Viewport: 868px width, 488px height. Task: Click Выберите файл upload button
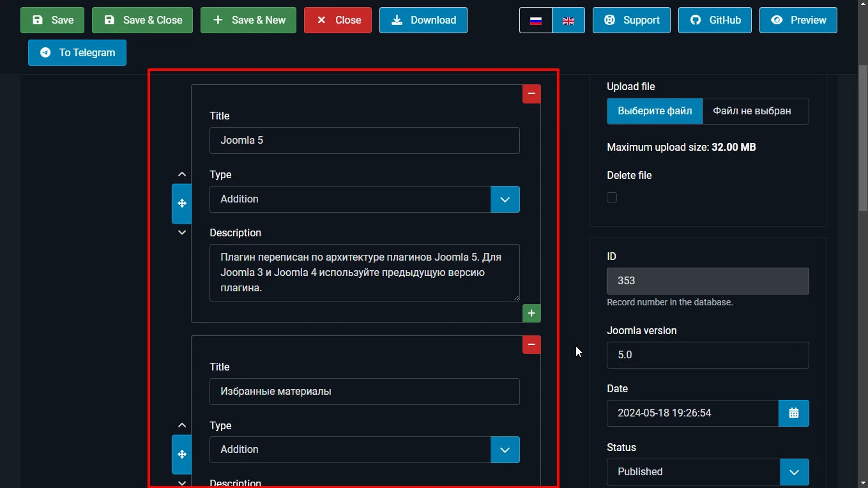click(x=655, y=111)
